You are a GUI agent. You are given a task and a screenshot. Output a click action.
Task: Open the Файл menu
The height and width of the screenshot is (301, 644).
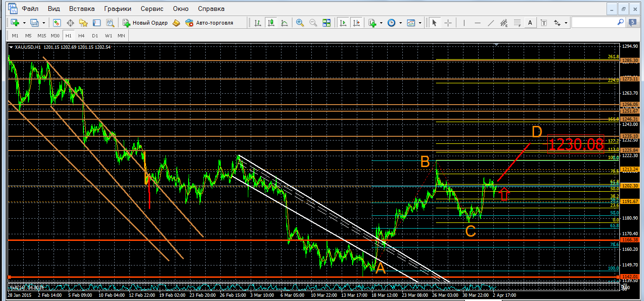tap(30, 9)
